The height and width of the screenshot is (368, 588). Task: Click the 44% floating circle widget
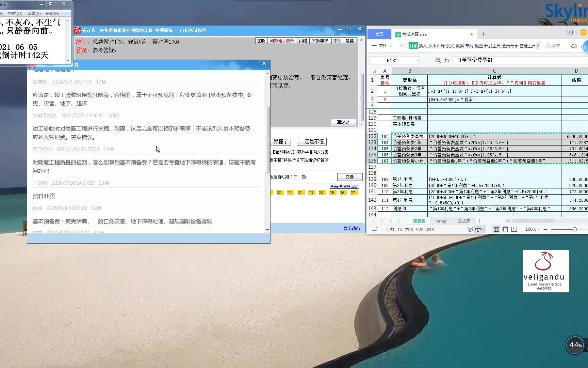[575, 345]
